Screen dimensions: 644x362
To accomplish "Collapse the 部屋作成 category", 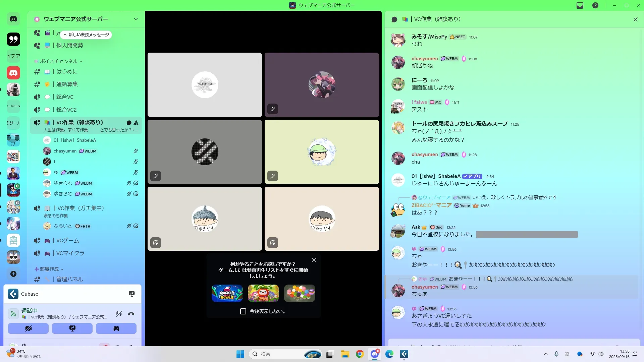I will click(49, 269).
